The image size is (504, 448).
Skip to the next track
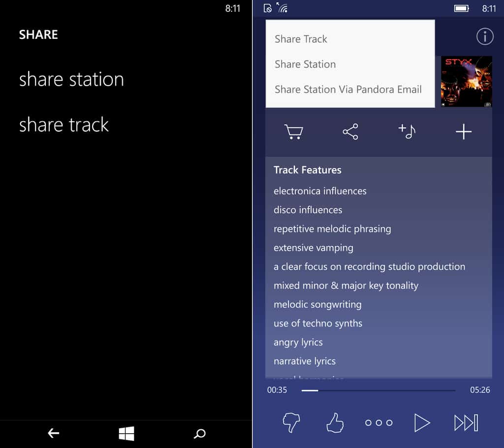click(x=466, y=422)
